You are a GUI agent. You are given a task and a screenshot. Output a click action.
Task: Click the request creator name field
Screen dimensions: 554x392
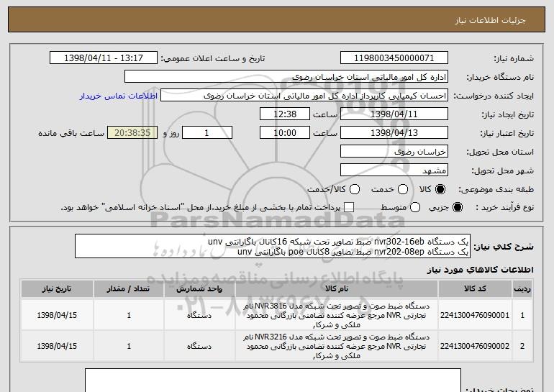coord(304,96)
